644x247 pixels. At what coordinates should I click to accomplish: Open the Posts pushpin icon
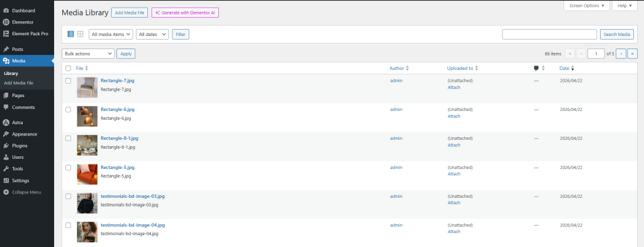click(x=6, y=49)
